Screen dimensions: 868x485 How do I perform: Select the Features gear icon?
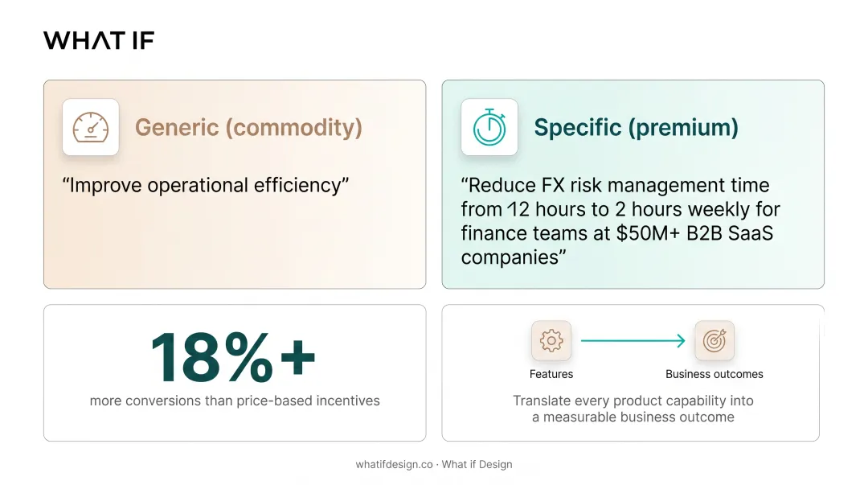click(x=551, y=340)
